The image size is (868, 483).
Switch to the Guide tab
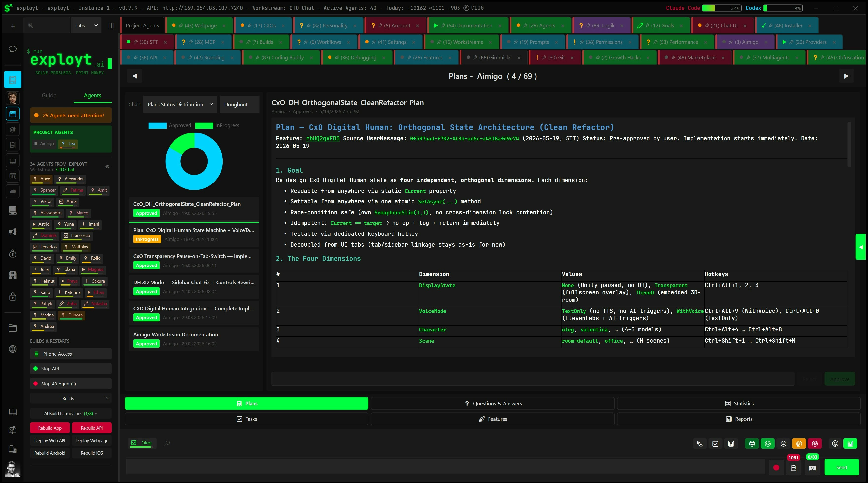click(x=49, y=96)
